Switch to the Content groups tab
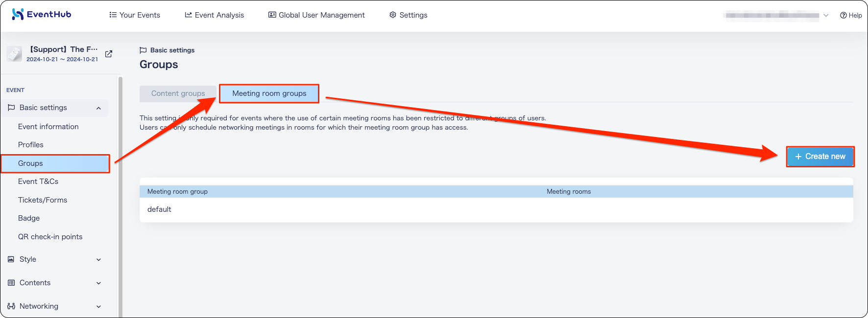Screen dimensions: 868x318 [178, 93]
